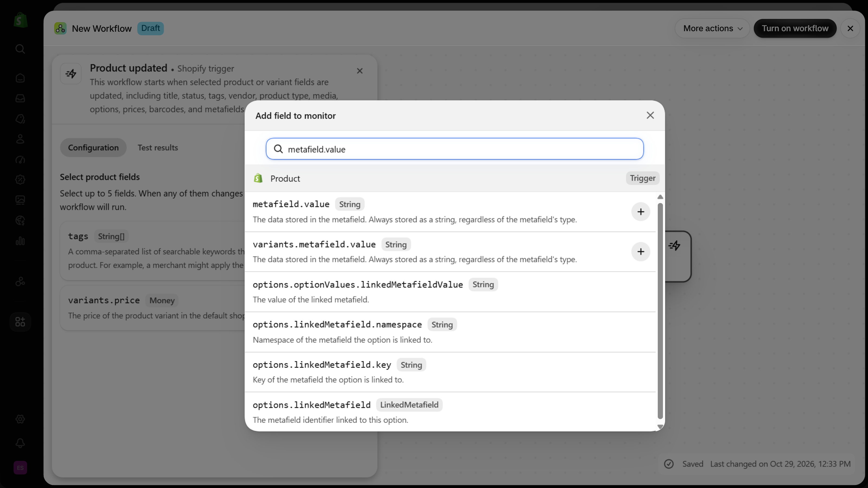Open search from the sidebar magnifier icon
The height and width of the screenshot is (488, 868).
20,49
